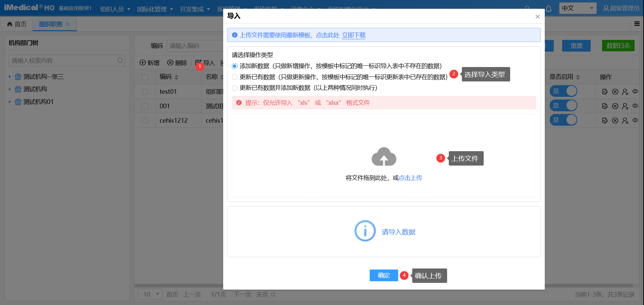This screenshot has width=644, height=305.
Task: Click user assign icon in cehis1212 row
Action: [x=625, y=120]
